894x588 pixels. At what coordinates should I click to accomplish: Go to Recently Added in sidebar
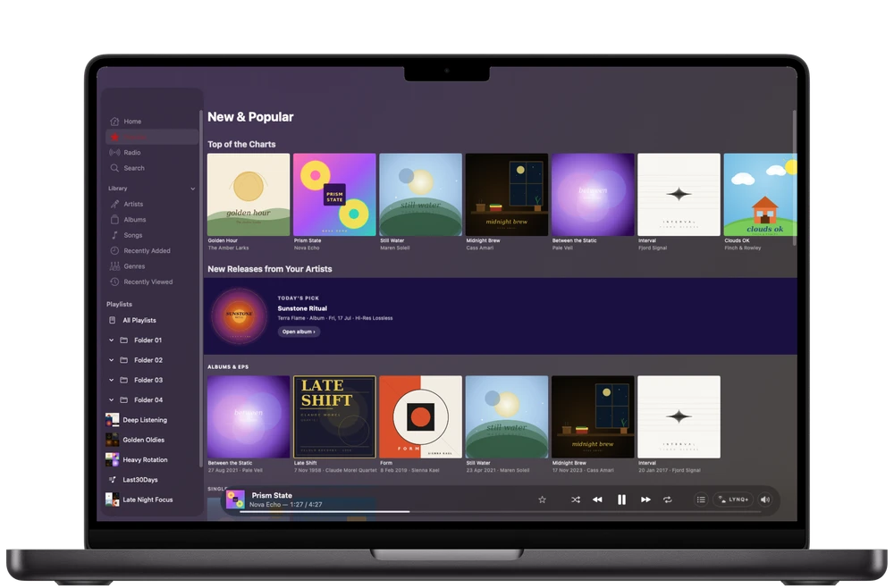152,251
